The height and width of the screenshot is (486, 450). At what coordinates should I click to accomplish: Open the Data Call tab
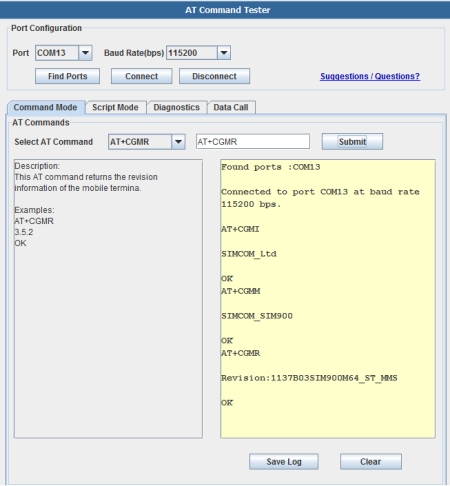click(x=231, y=107)
